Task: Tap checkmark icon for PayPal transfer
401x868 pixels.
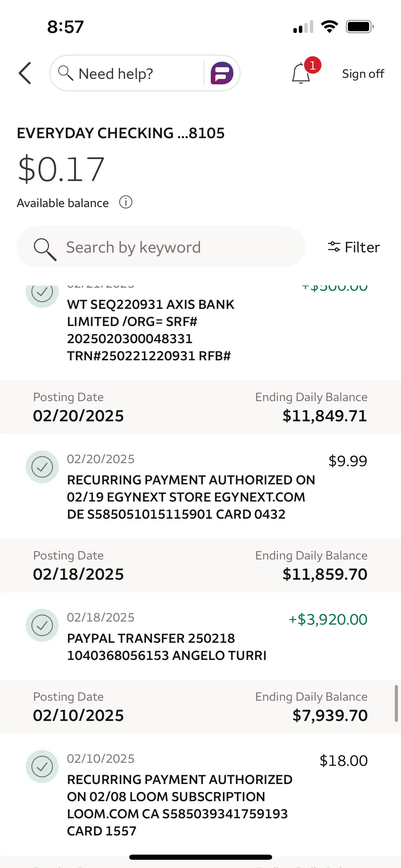Action: [42, 625]
